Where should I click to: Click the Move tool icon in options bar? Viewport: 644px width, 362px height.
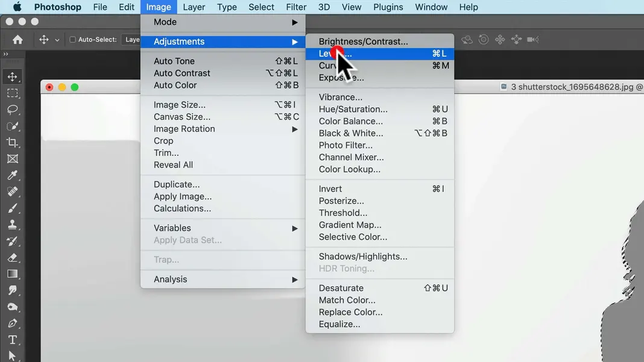(x=43, y=39)
